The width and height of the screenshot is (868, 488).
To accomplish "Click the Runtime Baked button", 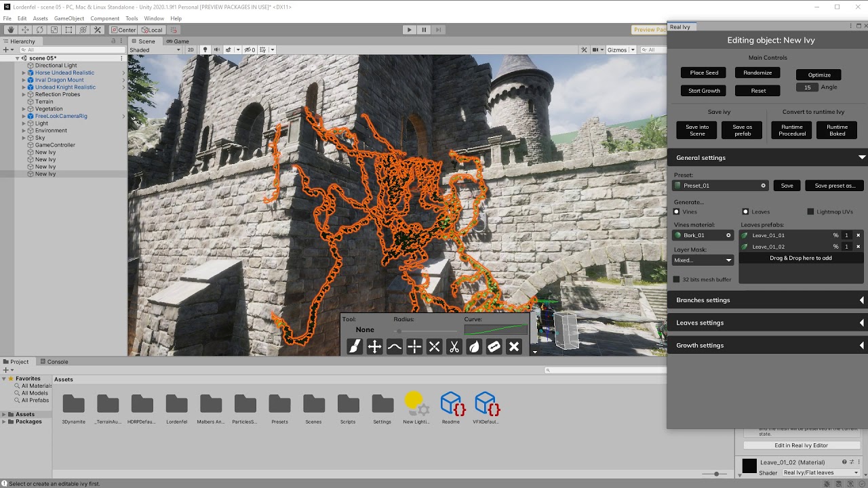I will point(837,130).
